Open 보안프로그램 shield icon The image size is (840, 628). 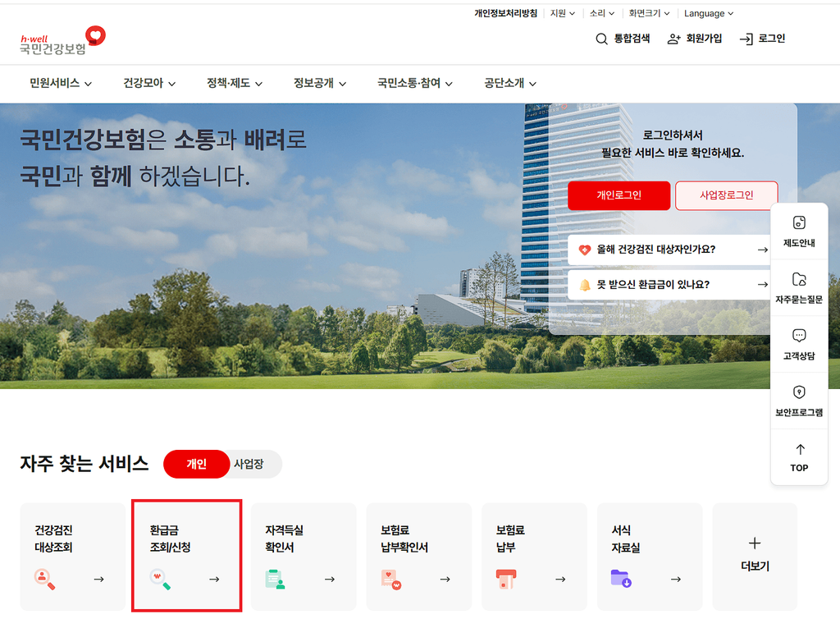coord(799,392)
